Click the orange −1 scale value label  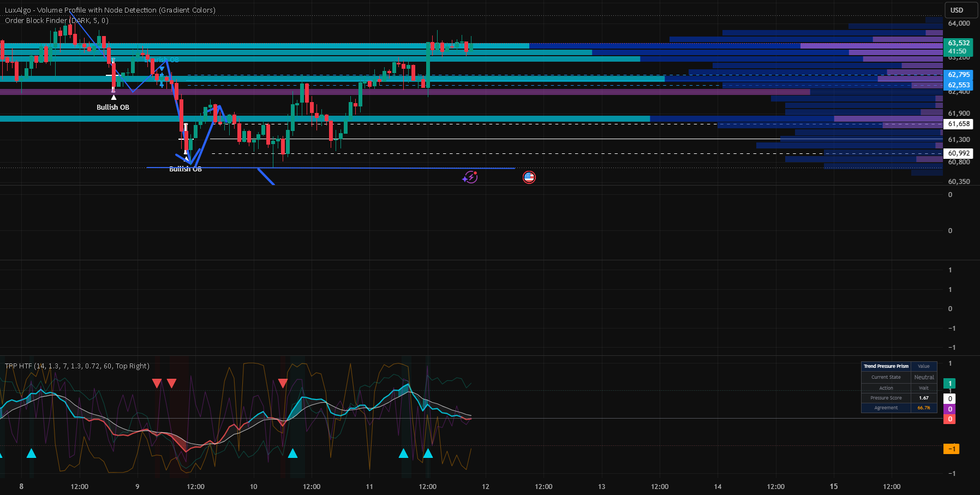[951, 449]
